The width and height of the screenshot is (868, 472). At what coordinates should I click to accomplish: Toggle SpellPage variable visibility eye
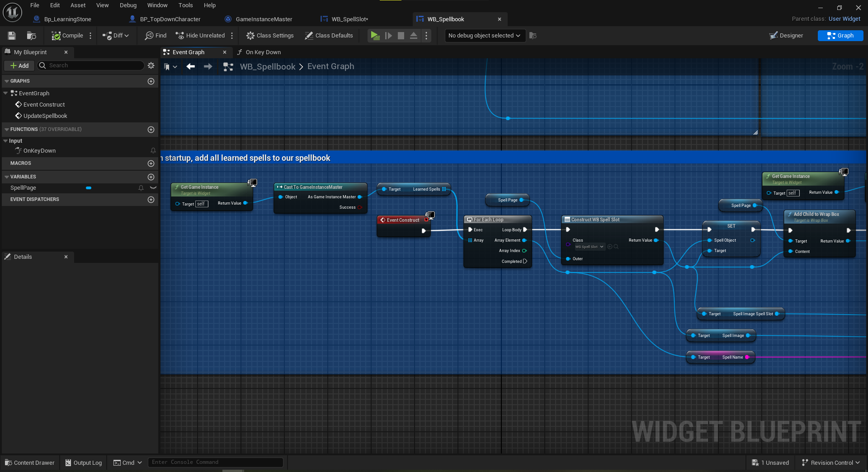153,188
